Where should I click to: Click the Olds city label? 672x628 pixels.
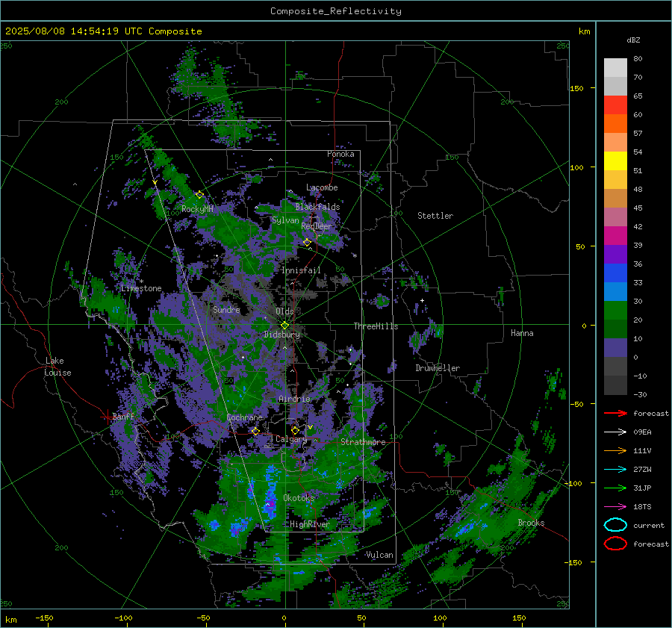(284, 311)
